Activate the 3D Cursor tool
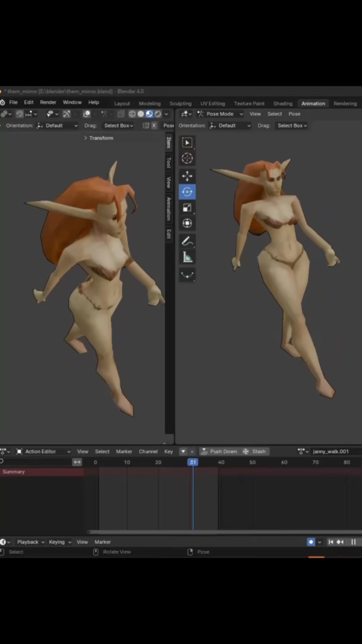362x644 pixels. (187, 158)
